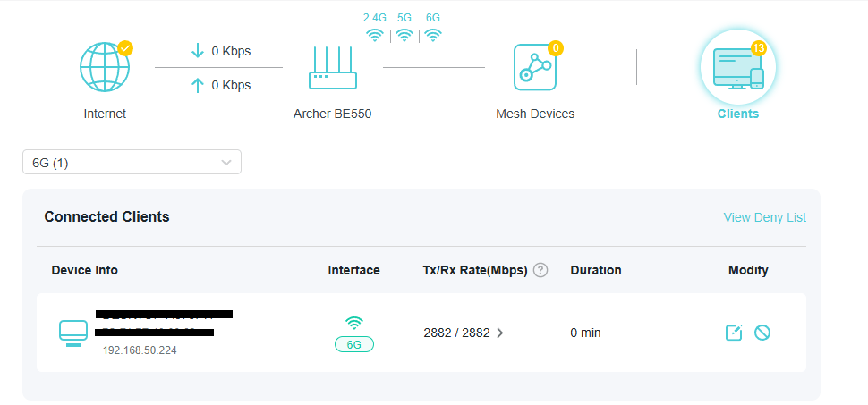
Task: Click the Modify column header
Action: click(x=748, y=270)
